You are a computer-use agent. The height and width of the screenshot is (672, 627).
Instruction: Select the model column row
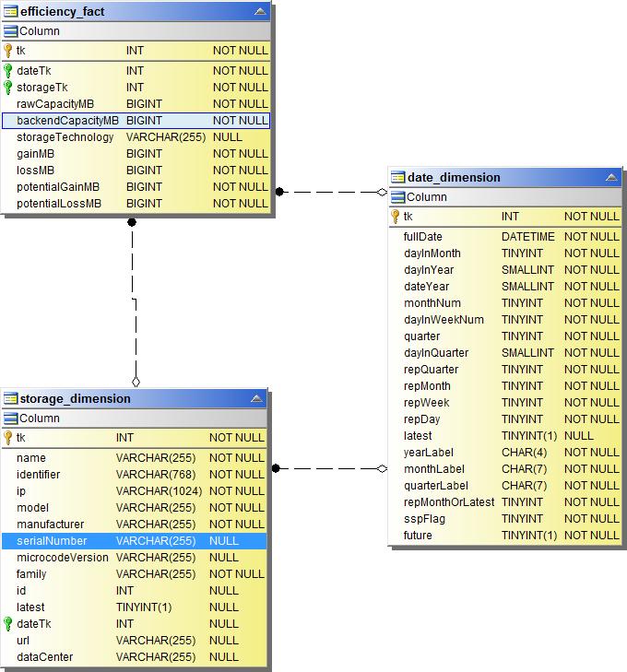(134, 508)
